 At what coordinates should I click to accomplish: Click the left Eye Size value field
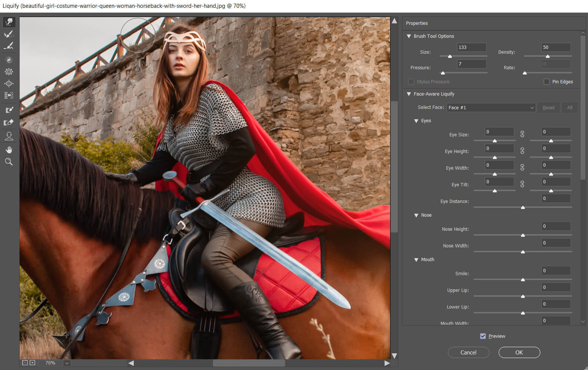pyautogui.click(x=499, y=131)
